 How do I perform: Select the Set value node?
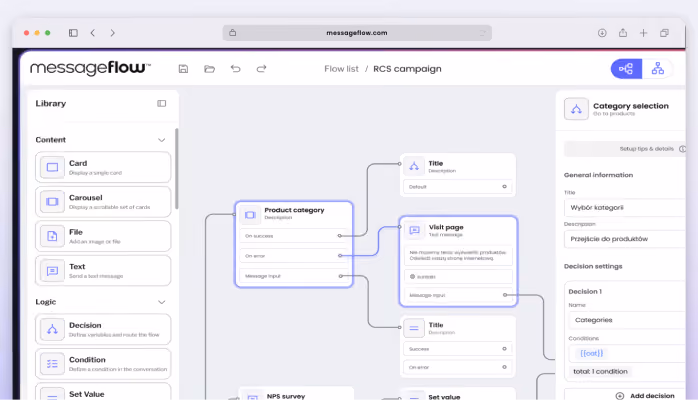458,395
